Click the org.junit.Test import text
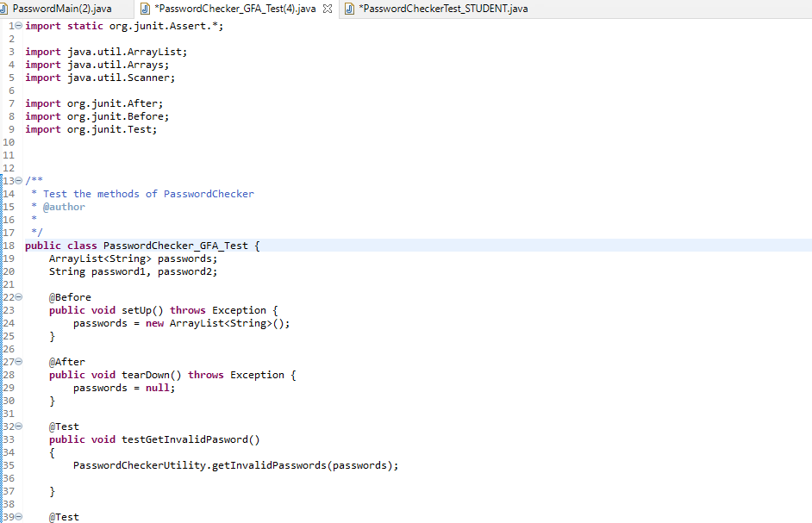This screenshot has width=812, height=523. (x=112, y=129)
